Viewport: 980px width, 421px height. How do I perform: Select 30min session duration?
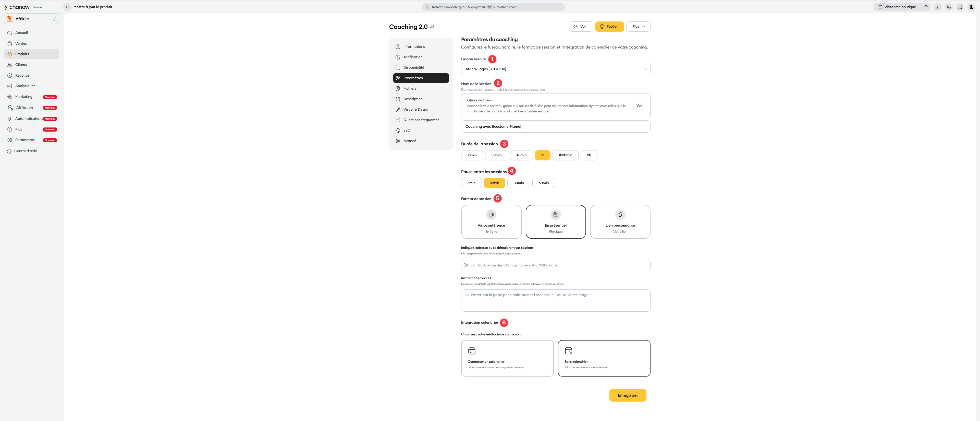pyautogui.click(x=496, y=155)
